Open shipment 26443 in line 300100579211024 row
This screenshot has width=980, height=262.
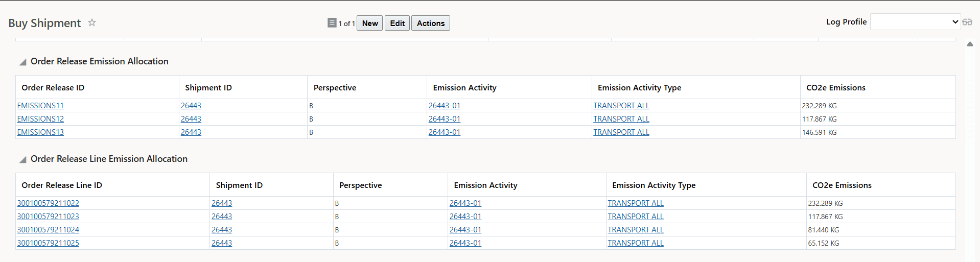(222, 230)
